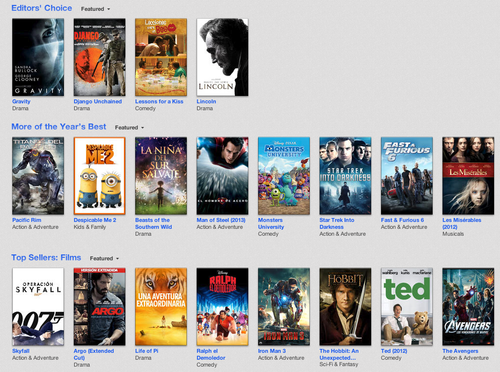Viewport: 500px width, 372px height.
Task: Select the Pacific Rim poster
Action: (38, 176)
